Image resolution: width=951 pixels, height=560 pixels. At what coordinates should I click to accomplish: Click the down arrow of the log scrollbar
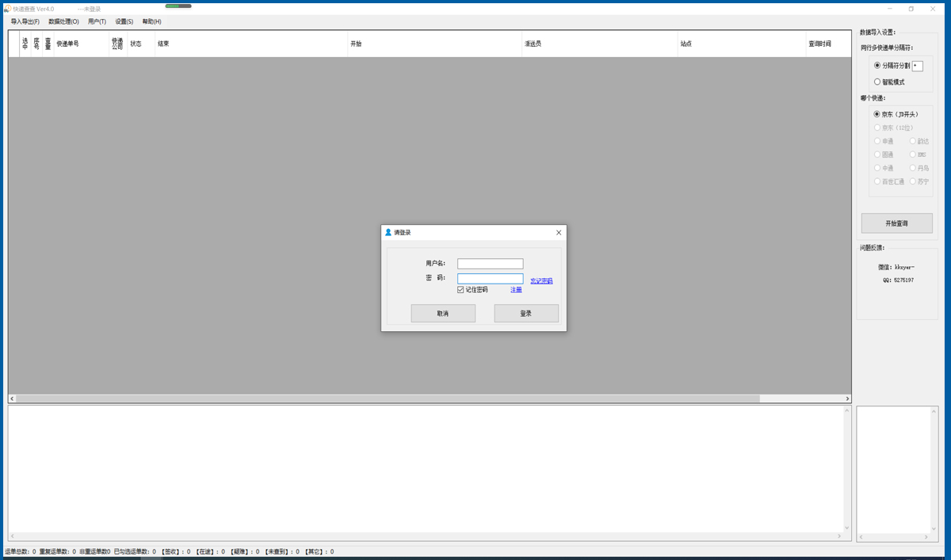point(846,528)
